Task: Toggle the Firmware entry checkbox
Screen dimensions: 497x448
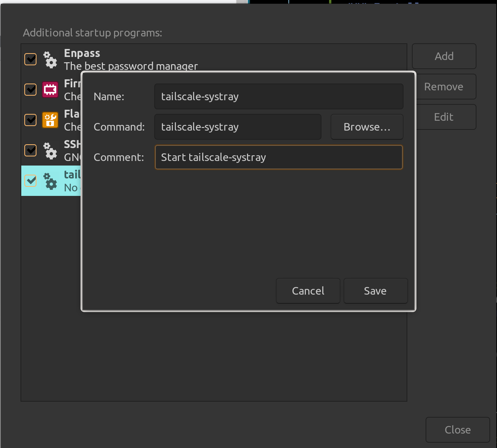Action: point(30,90)
